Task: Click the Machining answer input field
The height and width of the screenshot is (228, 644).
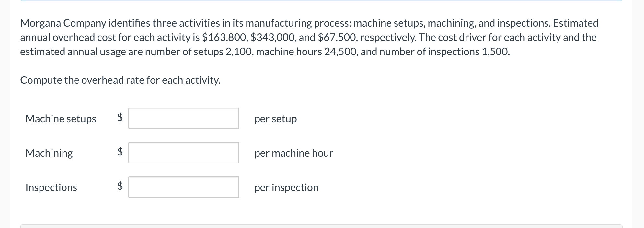Action: 183,153
